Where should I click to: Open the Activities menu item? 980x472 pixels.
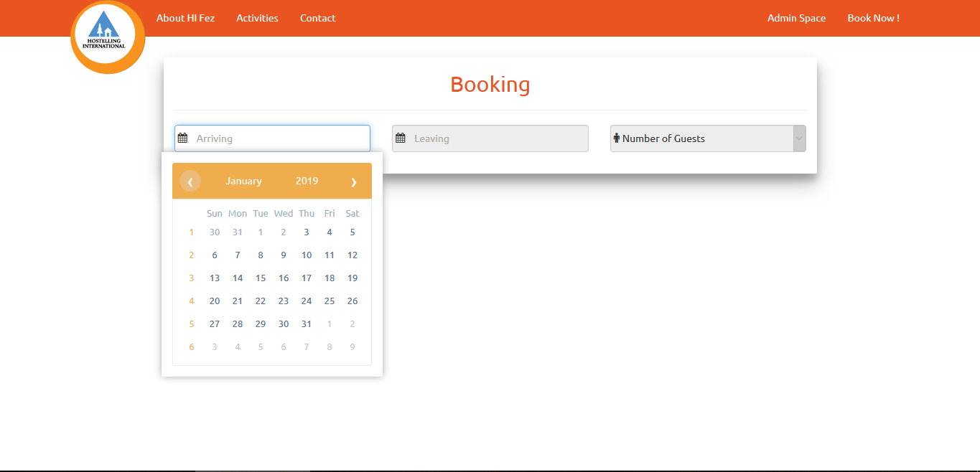[x=257, y=18]
